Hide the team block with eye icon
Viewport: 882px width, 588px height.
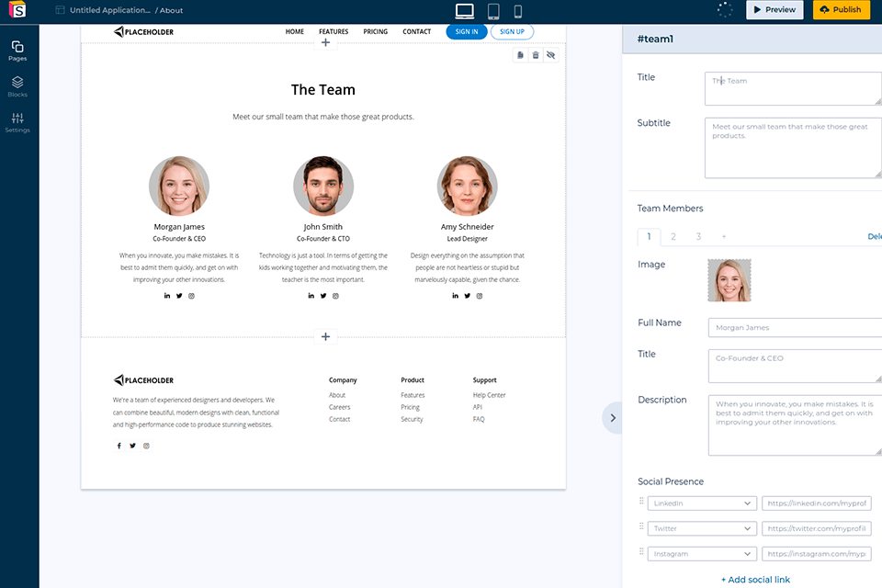(x=550, y=55)
